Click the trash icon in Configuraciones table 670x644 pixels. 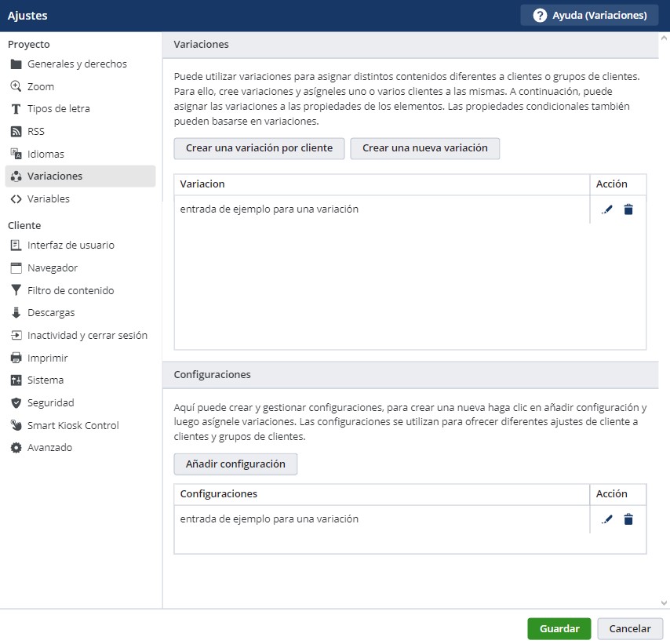click(x=628, y=519)
